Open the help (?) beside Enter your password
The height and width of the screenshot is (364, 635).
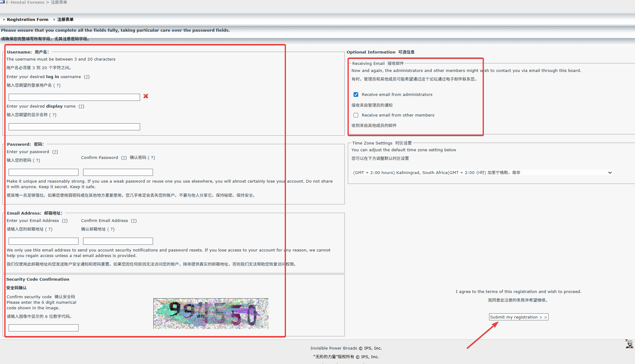pos(55,152)
